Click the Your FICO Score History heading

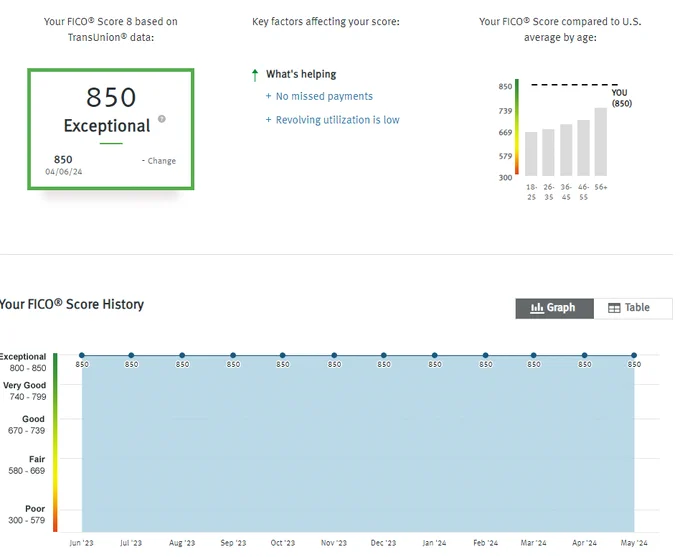coord(71,304)
